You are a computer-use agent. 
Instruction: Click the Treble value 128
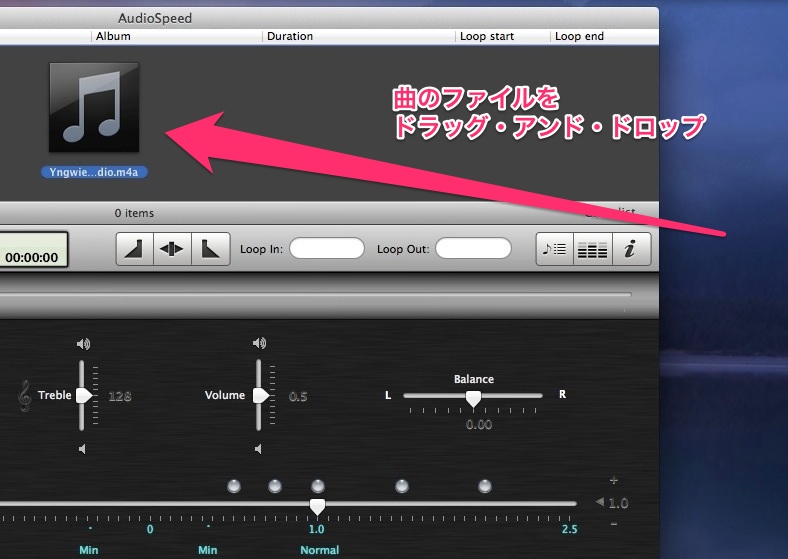click(120, 396)
